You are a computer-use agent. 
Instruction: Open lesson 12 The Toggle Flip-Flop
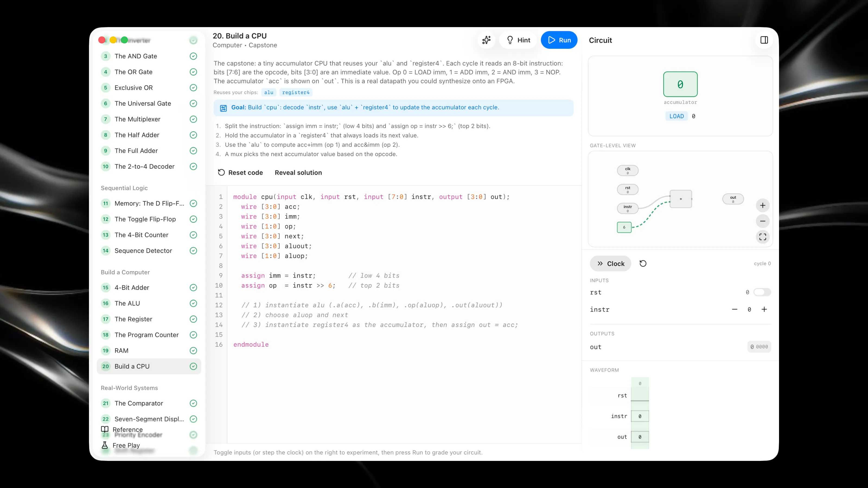149,219
